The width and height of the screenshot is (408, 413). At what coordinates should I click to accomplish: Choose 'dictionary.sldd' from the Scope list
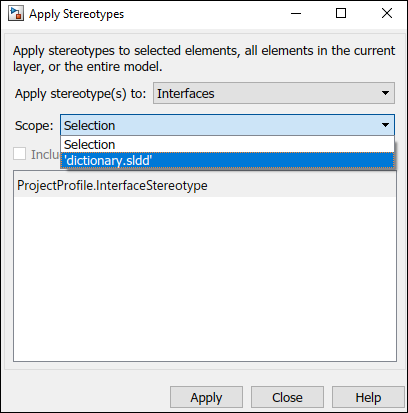tap(227, 161)
